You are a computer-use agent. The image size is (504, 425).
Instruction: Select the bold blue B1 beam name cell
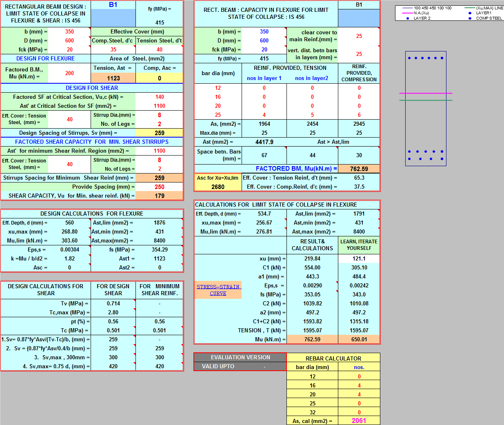click(113, 5)
